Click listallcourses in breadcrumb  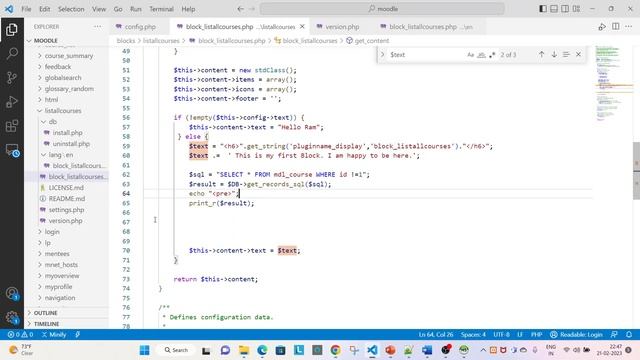click(x=161, y=41)
